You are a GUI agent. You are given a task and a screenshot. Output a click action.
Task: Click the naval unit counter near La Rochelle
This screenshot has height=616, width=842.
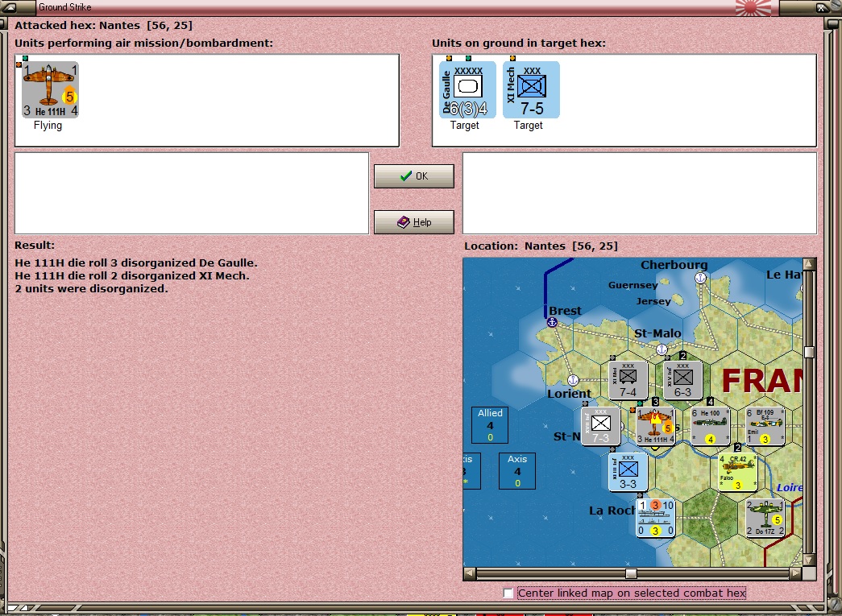655,519
